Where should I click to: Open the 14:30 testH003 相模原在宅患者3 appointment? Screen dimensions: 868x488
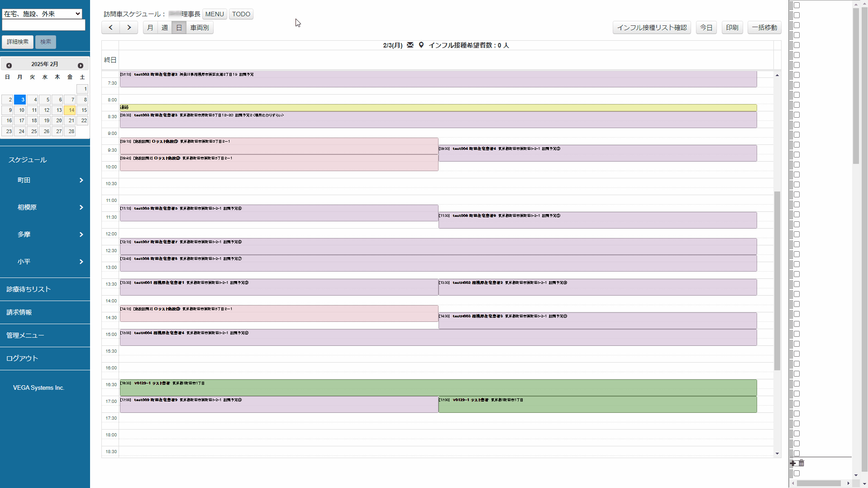tap(597, 321)
